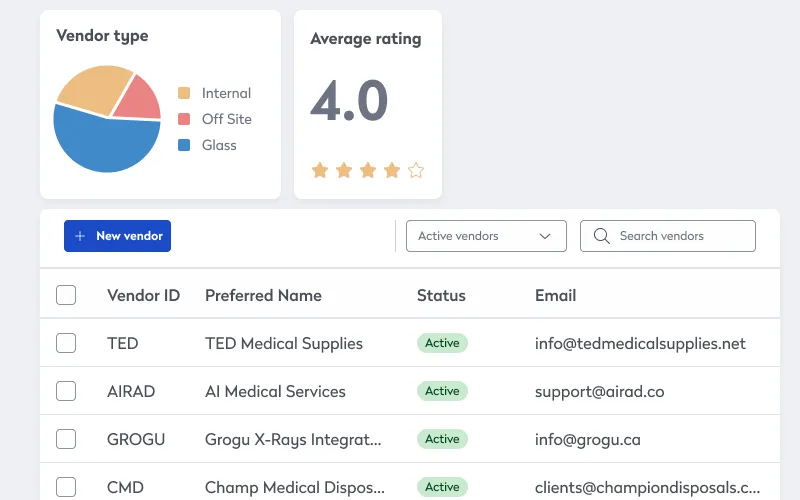800x500 pixels.
Task: Sort by the Vendor ID column header
Action: click(143, 295)
